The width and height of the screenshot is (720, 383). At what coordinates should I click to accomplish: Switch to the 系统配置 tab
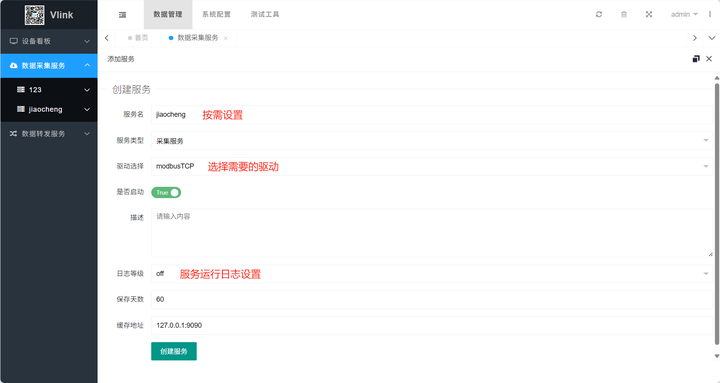click(x=216, y=14)
